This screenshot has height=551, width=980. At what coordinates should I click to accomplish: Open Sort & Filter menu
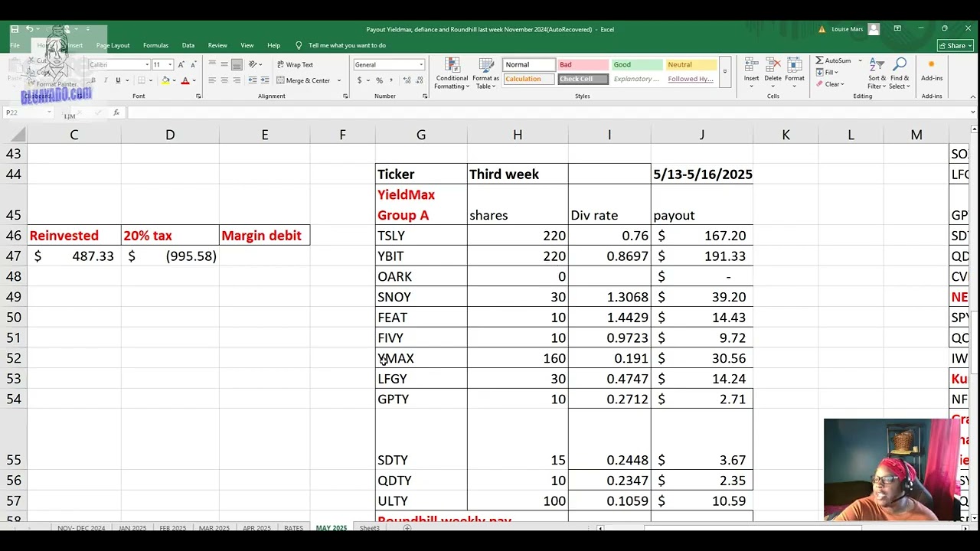(877, 73)
